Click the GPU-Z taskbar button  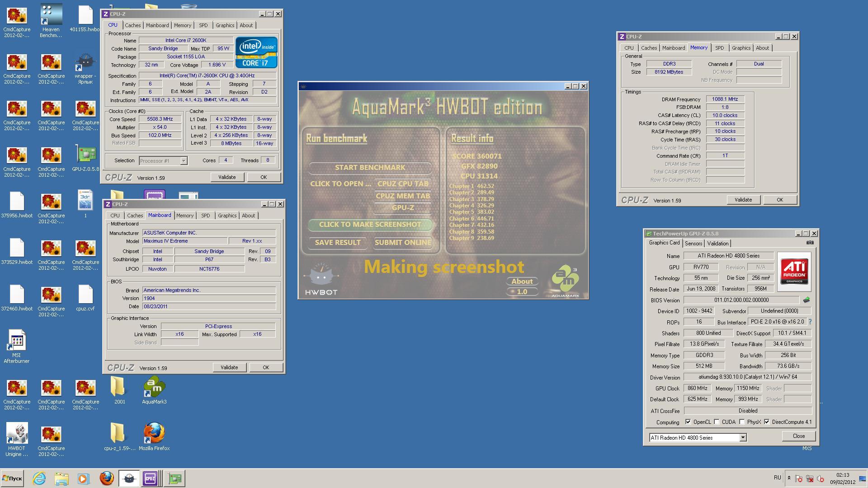pos(175,478)
